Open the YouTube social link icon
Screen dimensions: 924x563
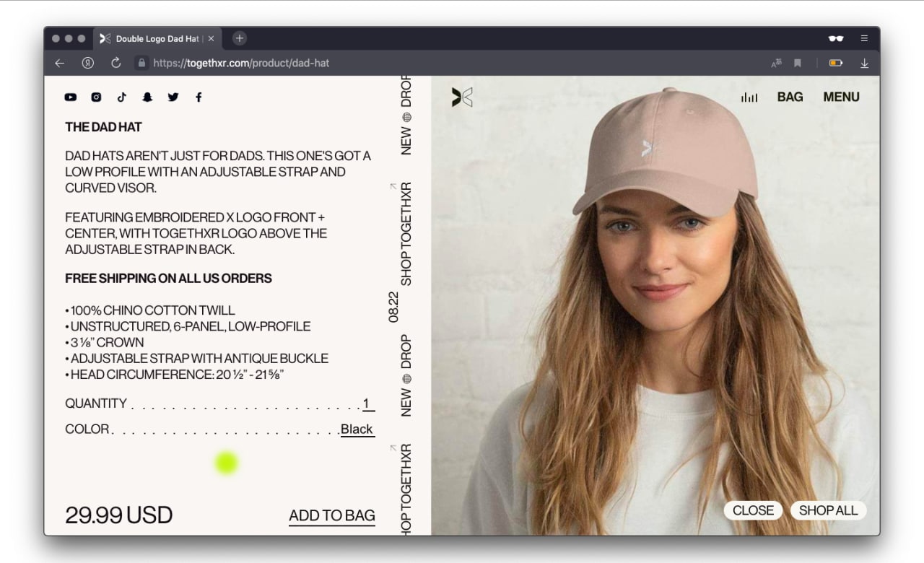(x=71, y=97)
